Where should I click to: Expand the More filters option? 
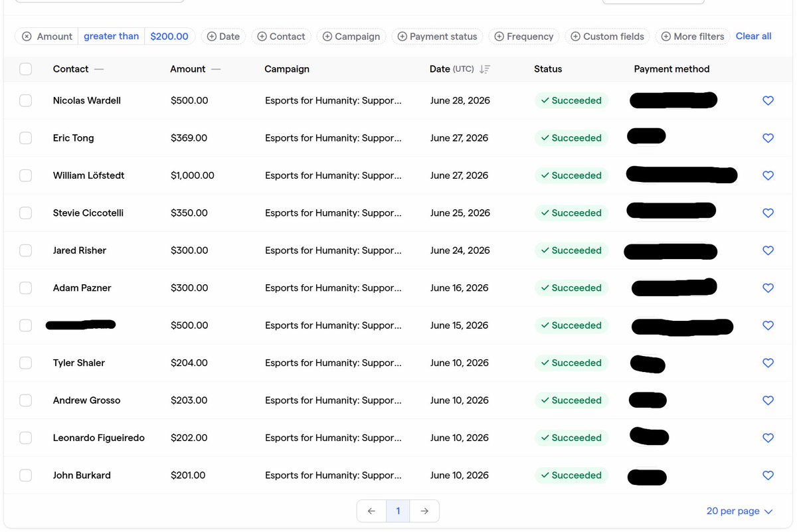click(693, 37)
